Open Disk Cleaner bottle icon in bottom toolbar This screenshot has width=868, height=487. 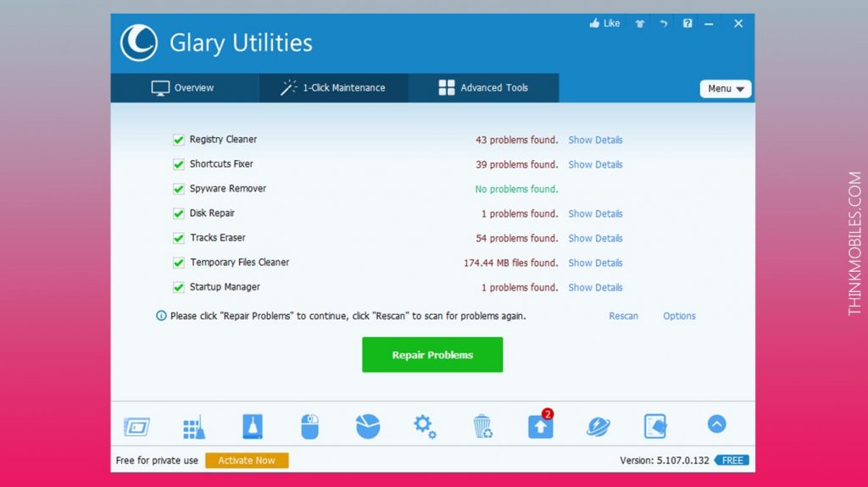coord(253,427)
